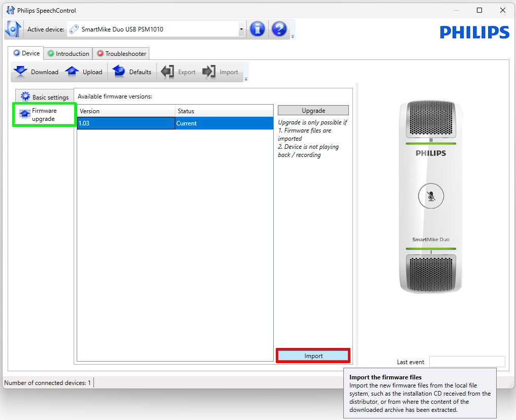Click the Import button in the device toolbar
The image size is (516, 420).
point(220,72)
